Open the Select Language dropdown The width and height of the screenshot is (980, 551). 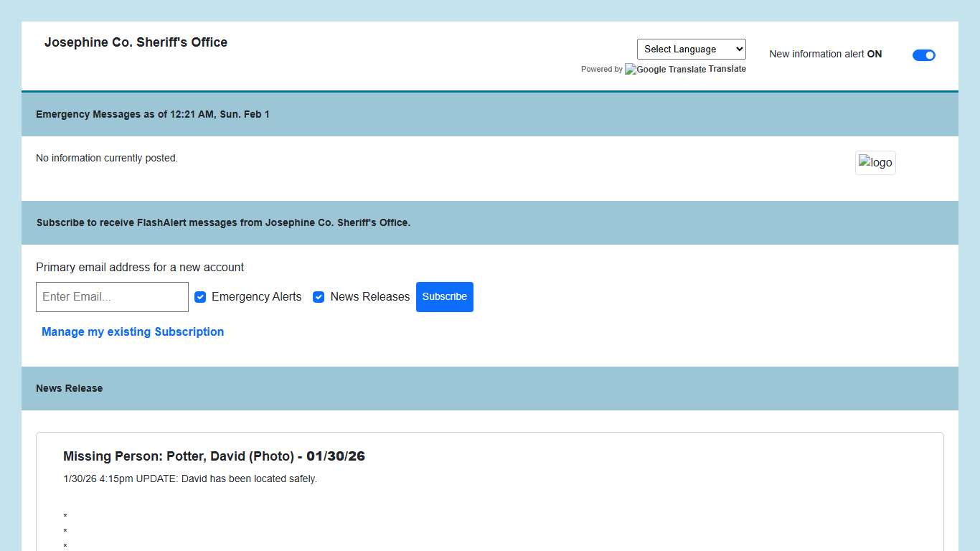click(x=691, y=50)
